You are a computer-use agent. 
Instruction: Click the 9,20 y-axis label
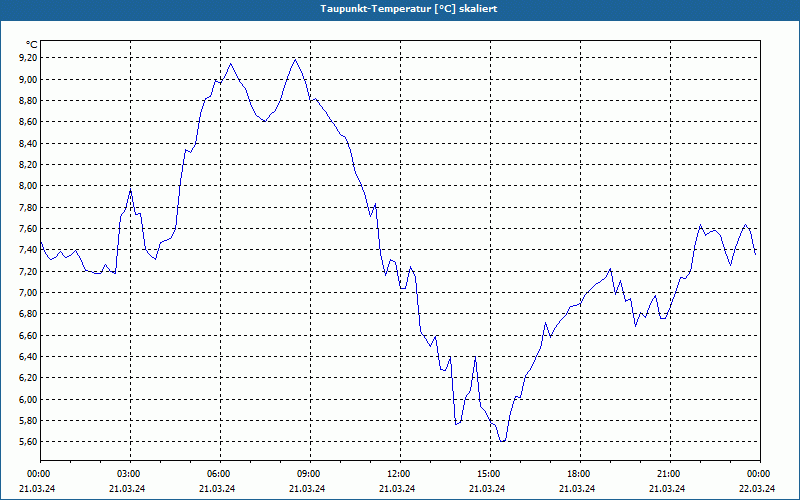(29, 58)
